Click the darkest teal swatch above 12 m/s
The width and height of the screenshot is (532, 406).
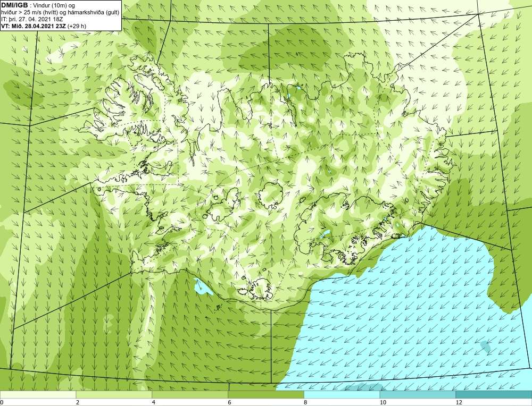coord(494,395)
